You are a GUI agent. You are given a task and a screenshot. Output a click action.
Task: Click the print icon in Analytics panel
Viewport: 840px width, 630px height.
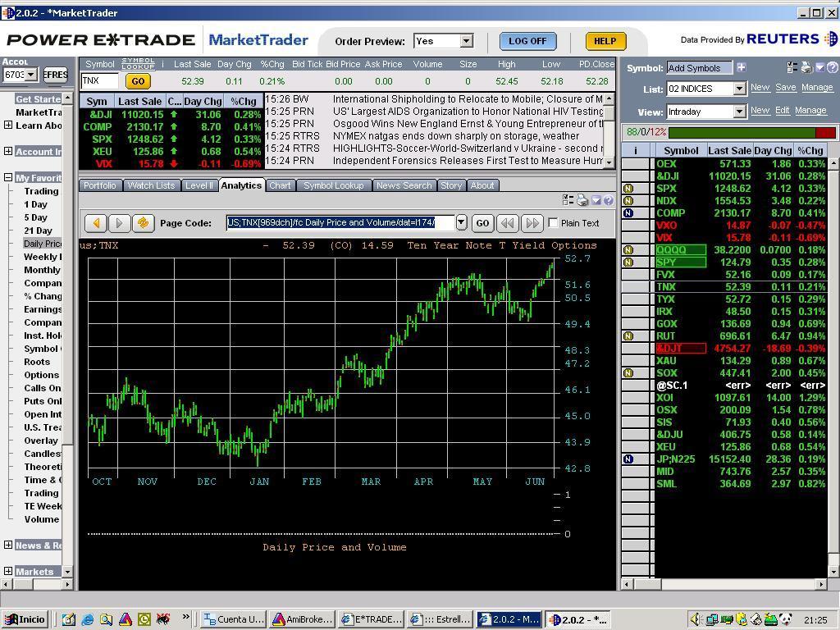[x=582, y=201]
